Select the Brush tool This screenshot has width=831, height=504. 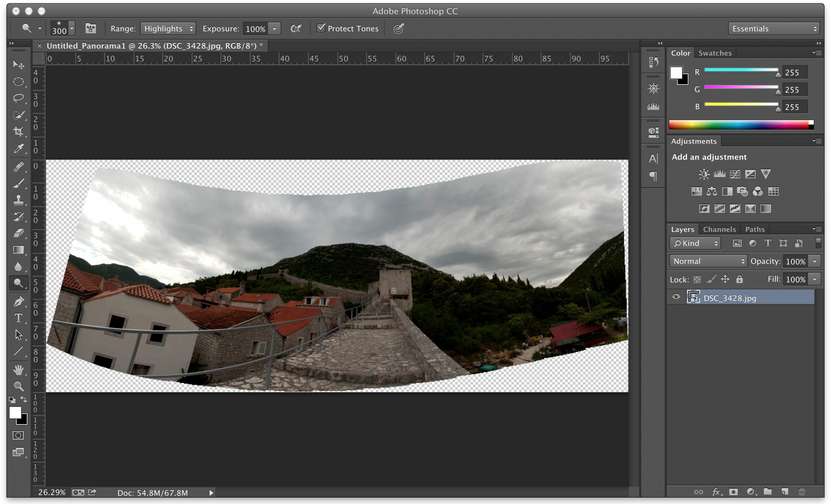19,183
